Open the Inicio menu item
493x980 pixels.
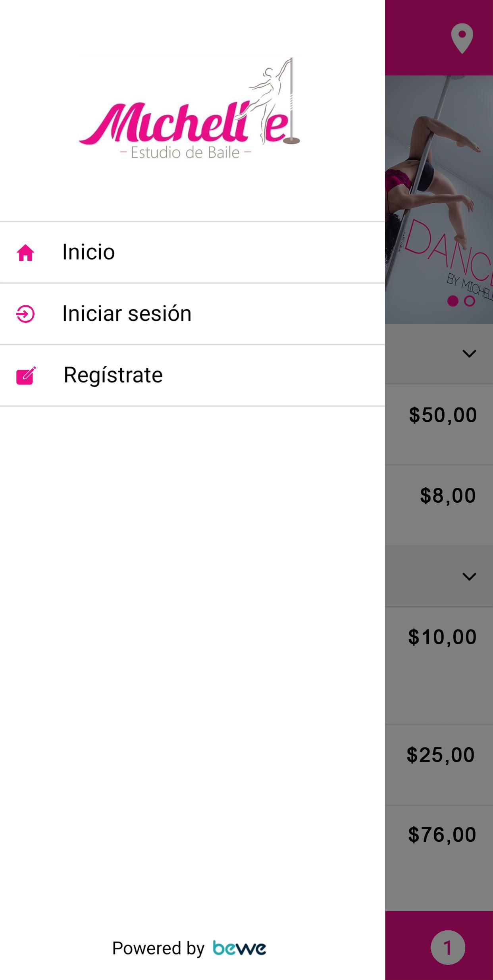point(193,253)
